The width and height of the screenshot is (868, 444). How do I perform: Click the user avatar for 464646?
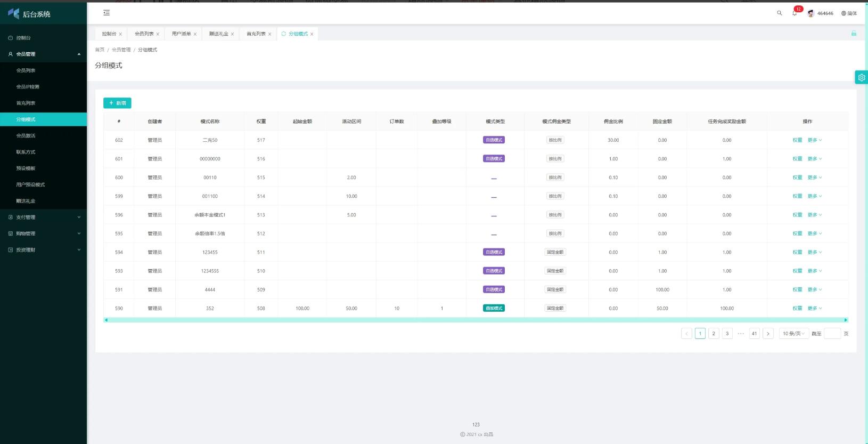(x=811, y=13)
